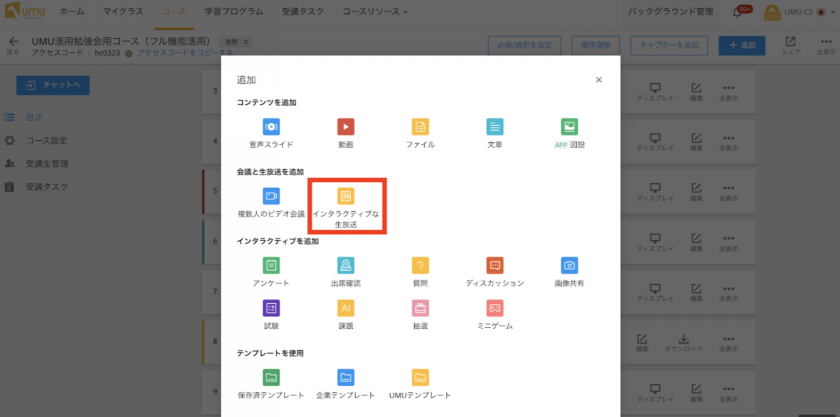Viewport: 840px width, 417px height.
Task: Download row 8 via ダウンロード
Action: point(684,342)
